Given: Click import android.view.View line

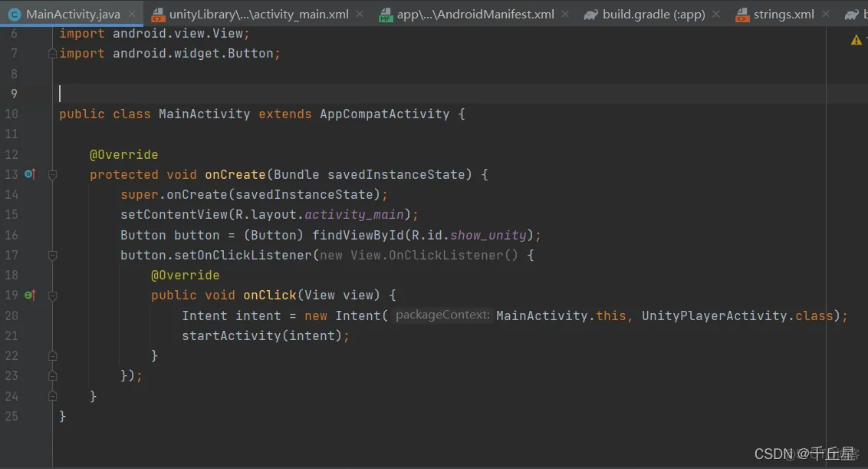Looking at the screenshot, I should (x=154, y=33).
